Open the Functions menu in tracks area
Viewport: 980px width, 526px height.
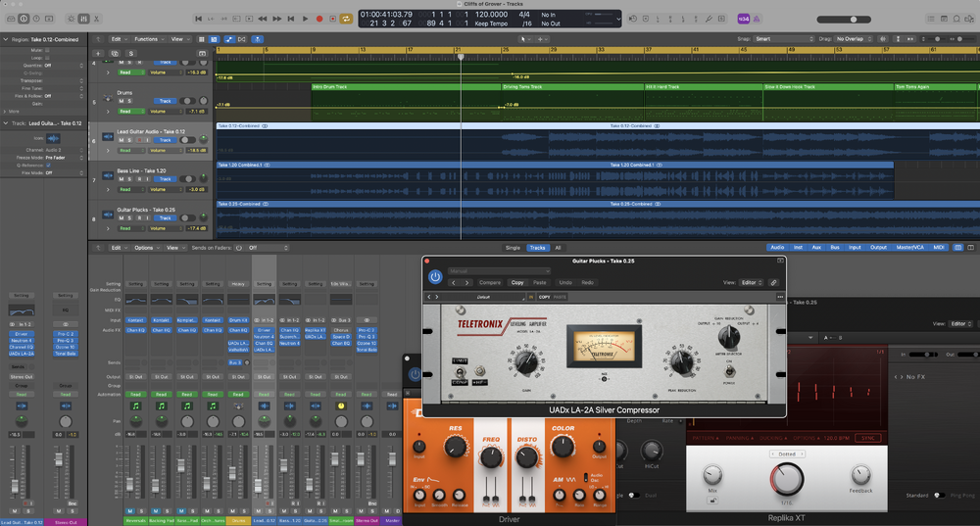click(x=148, y=39)
